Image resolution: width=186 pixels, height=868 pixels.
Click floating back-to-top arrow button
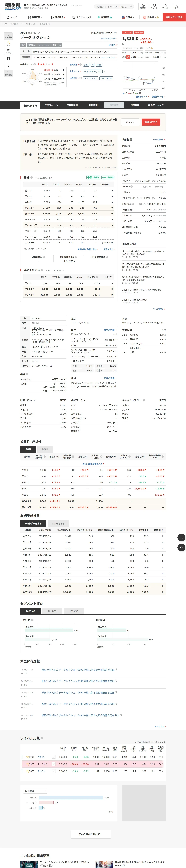tap(181, 548)
